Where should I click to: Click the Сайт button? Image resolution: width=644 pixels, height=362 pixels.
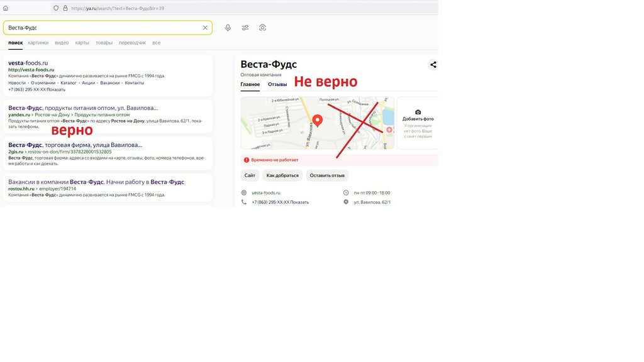point(250,175)
